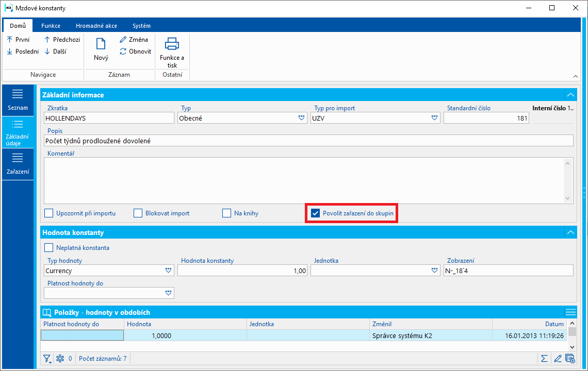Click the Počet záznamů: 7 status text
This screenshot has width=588, height=371.
pos(103,359)
